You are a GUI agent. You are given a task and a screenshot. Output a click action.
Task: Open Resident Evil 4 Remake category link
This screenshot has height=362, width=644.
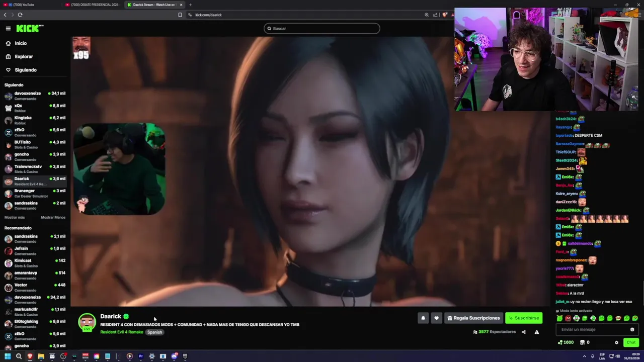[x=121, y=332]
